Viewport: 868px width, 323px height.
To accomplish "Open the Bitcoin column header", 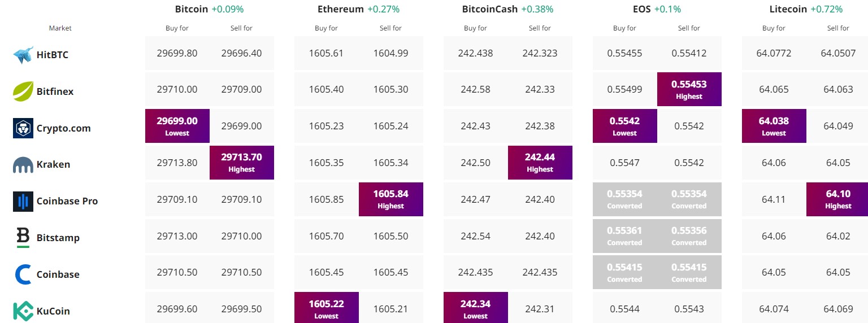I will [x=192, y=9].
